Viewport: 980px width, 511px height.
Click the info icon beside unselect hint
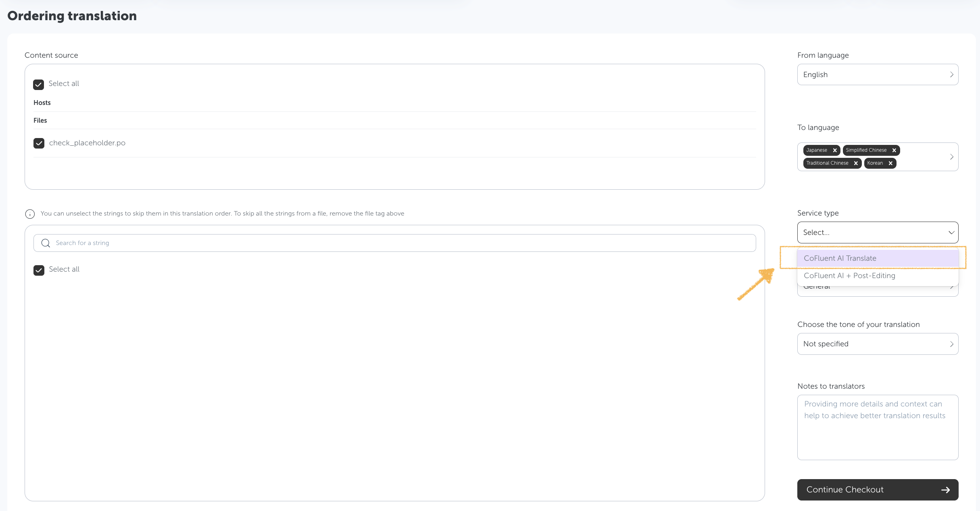30,214
